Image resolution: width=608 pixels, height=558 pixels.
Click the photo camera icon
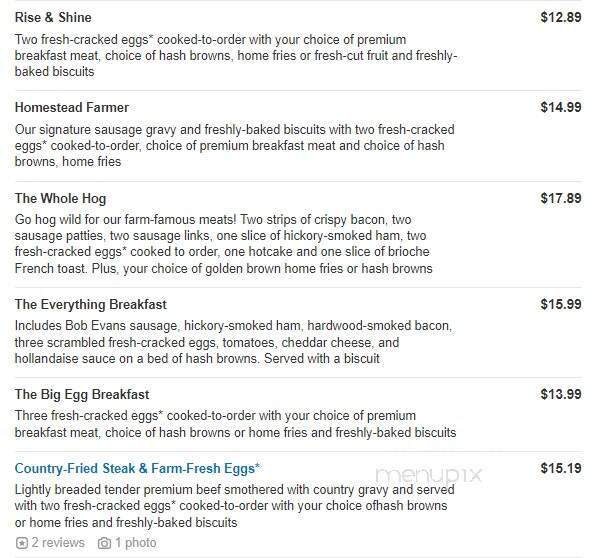tap(104, 543)
